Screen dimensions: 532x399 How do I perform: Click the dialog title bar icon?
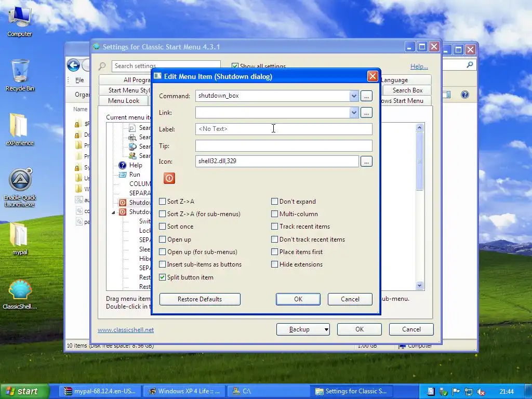click(157, 76)
